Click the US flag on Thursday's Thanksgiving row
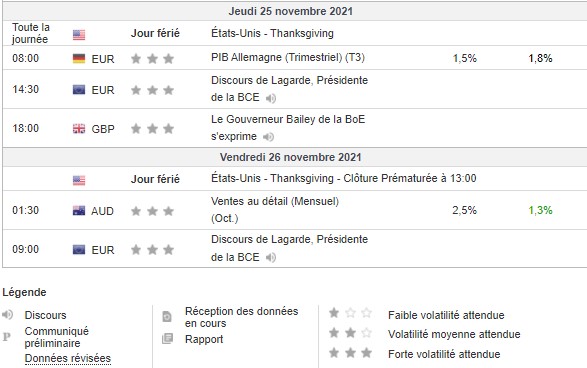Image resolution: width=587 pixels, height=368 pixels. coord(79,35)
